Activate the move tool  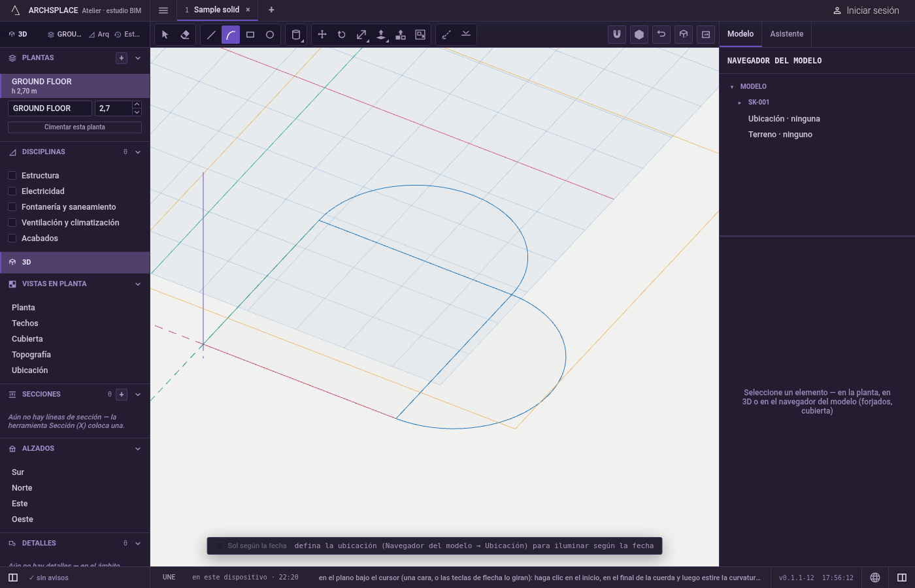322,35
